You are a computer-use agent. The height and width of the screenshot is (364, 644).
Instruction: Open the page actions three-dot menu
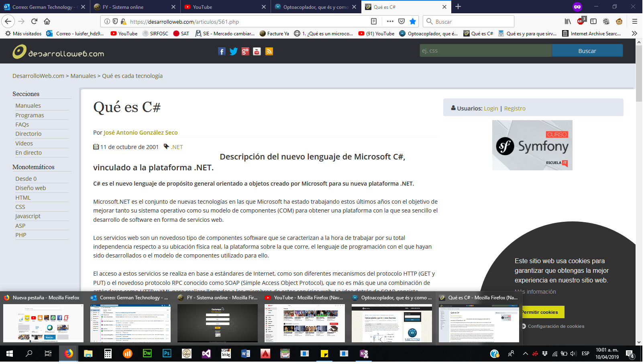390,22
